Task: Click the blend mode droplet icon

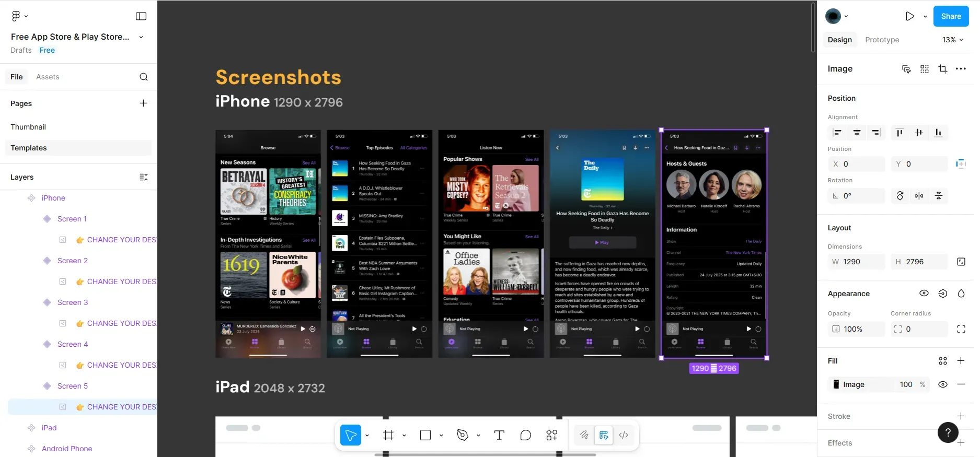Action: click(961, 294)
